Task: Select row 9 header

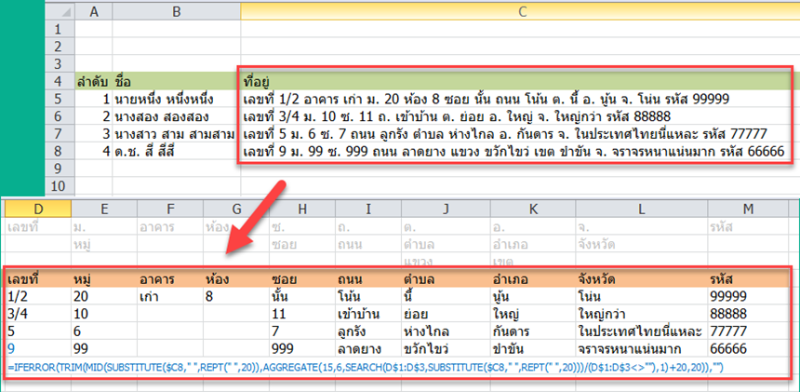Action: [60, 169]
